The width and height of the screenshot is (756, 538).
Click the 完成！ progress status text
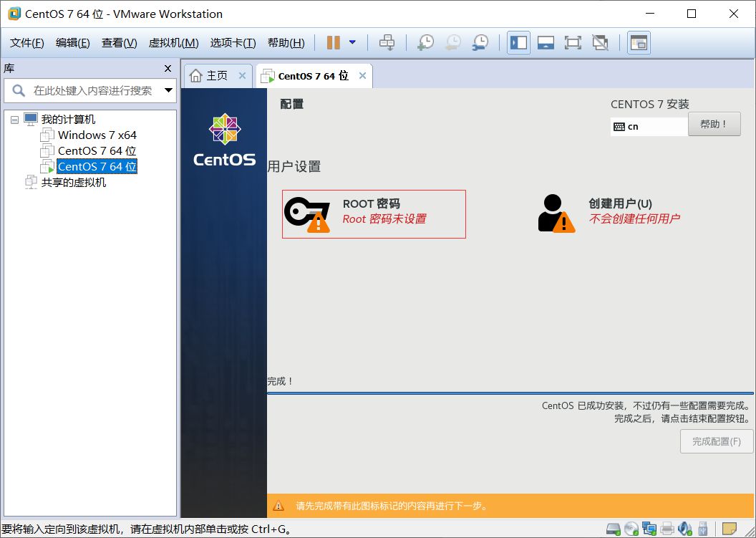coord(280,381)
